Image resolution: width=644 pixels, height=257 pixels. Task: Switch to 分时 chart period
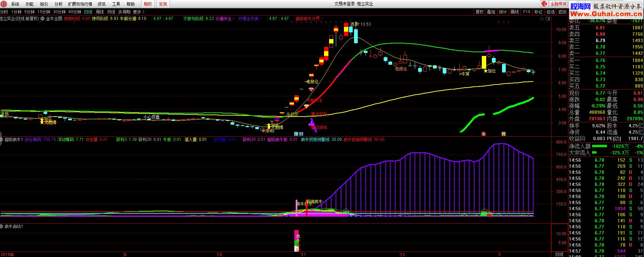(x=4, y=12)
